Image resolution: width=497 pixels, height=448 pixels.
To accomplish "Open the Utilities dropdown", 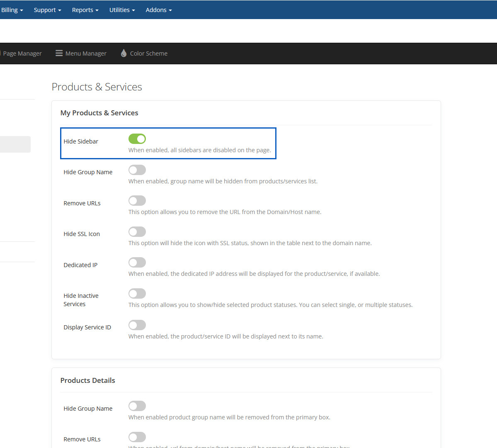I will pyautogui.click(x=122, y=10).
